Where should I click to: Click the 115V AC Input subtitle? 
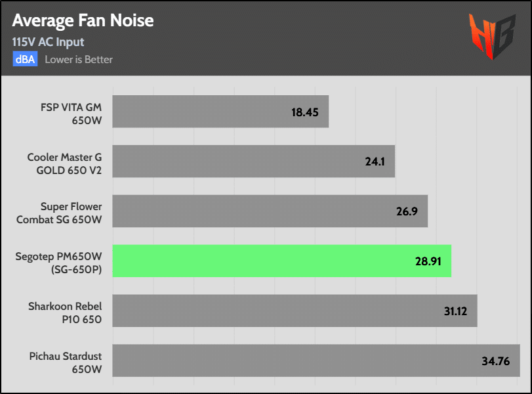(x=48, y=42)
